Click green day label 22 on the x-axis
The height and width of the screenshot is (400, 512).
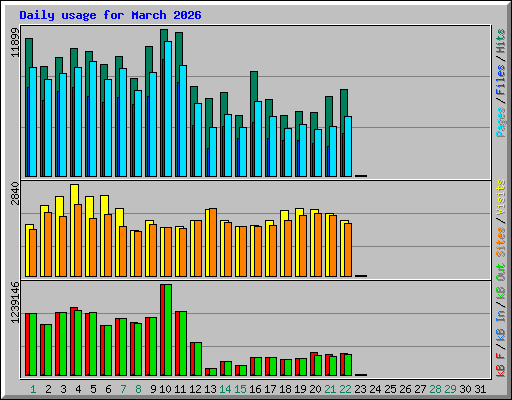[x=345, y=389]
